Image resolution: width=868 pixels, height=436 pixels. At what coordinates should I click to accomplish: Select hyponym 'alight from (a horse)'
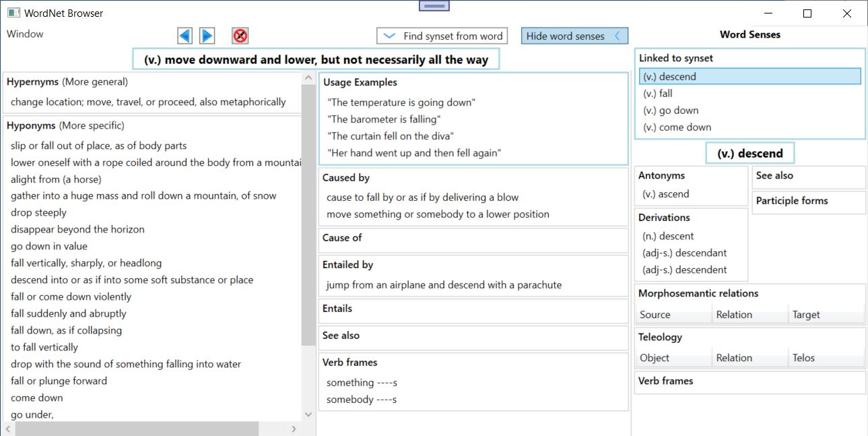tap(56, 179)
